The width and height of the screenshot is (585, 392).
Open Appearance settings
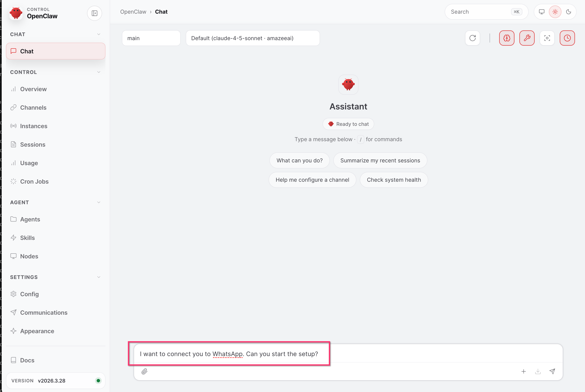pyautogui.click(x=55, y=331)
